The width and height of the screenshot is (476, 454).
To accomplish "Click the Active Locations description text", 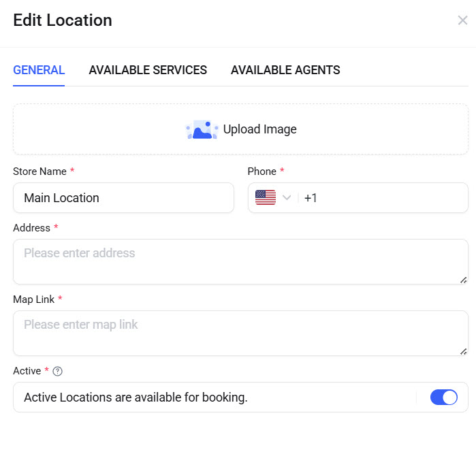I will tap(136, 398).
